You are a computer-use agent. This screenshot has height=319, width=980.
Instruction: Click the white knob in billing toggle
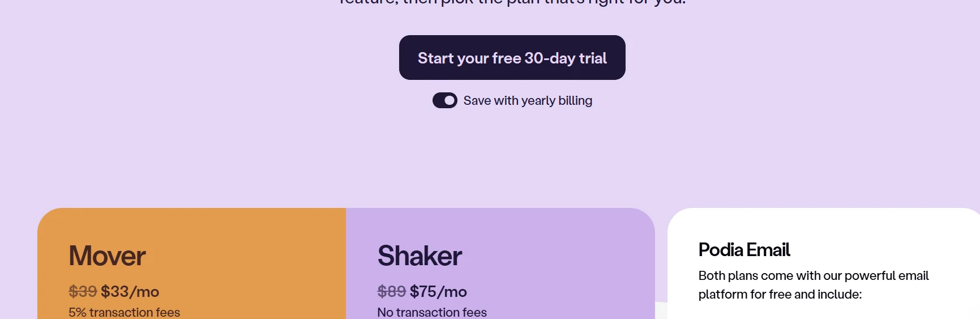tap(450, 100)
